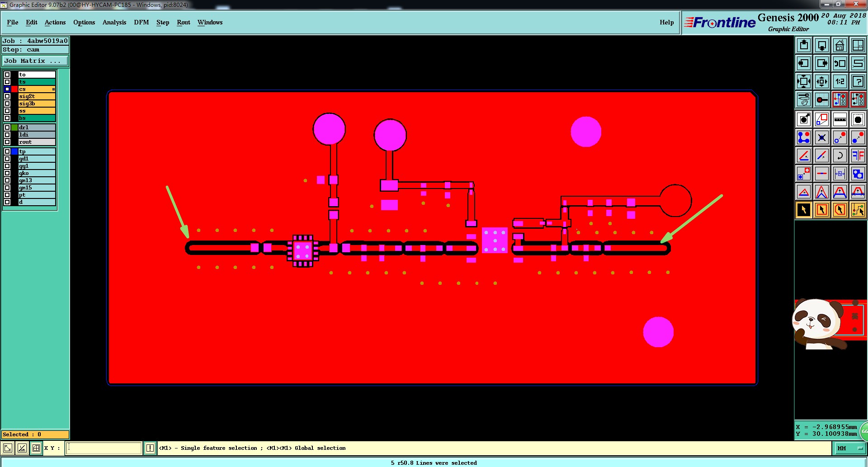Click the pan up arrow icon

pyautogui.click(x=804, y=45)
